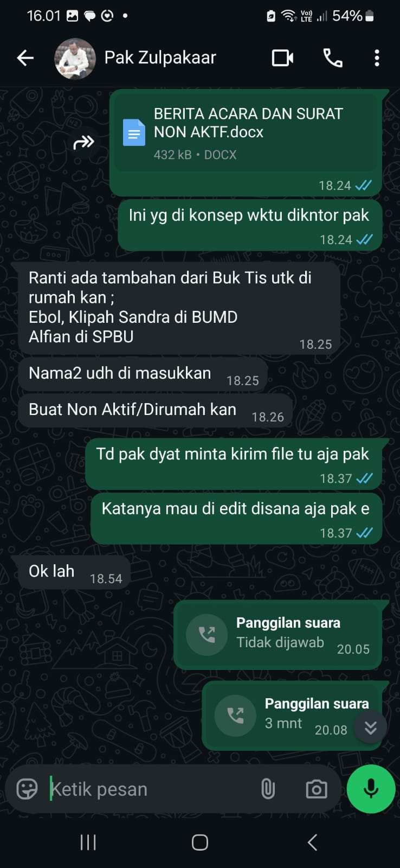This screenshot has width=400, height=868.
Task: Open the emoji sticker picker
Action: (x=27, y=789)
